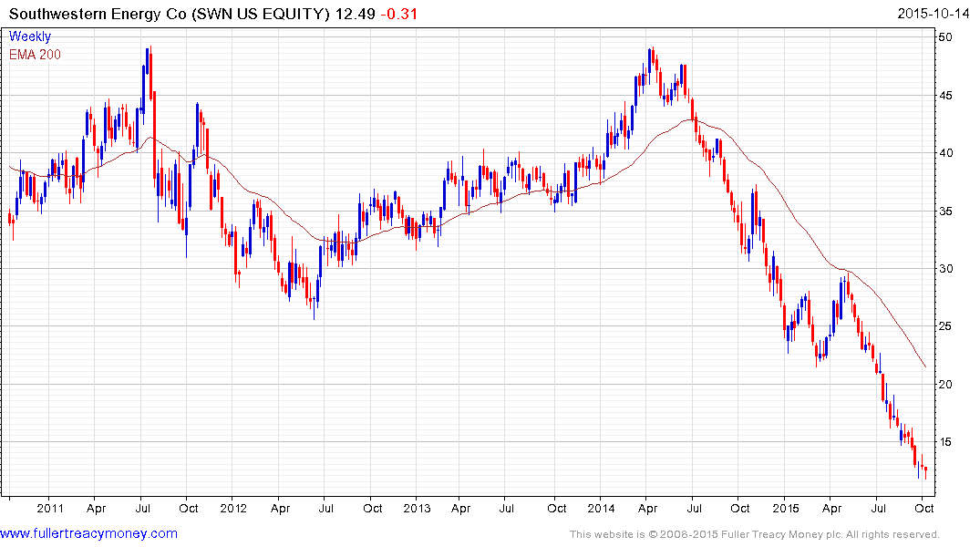This screenshot has width=980, height=547.
Task: Click the 'Weekly' label on chart
Action: [30, 36]
